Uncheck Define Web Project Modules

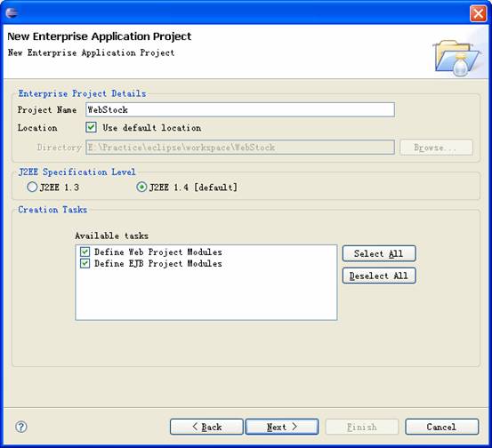[85, 252]
